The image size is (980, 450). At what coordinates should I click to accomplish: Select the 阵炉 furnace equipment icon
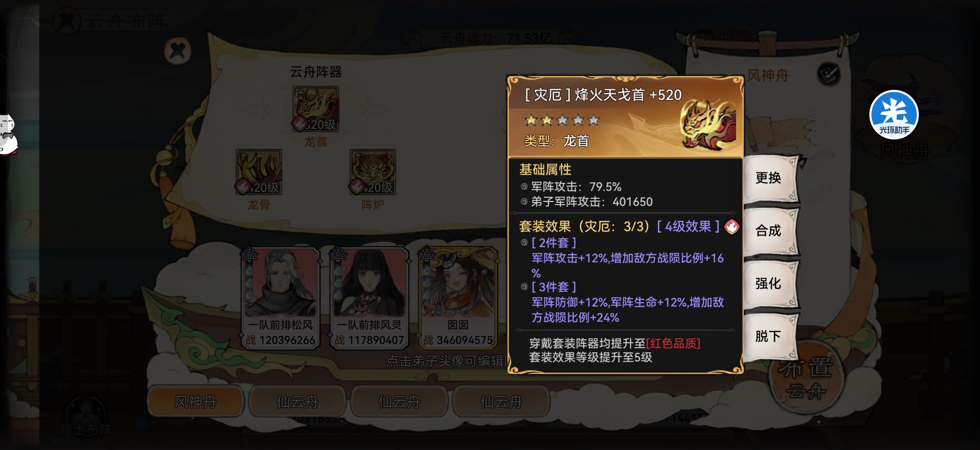[x=372, y=172]
